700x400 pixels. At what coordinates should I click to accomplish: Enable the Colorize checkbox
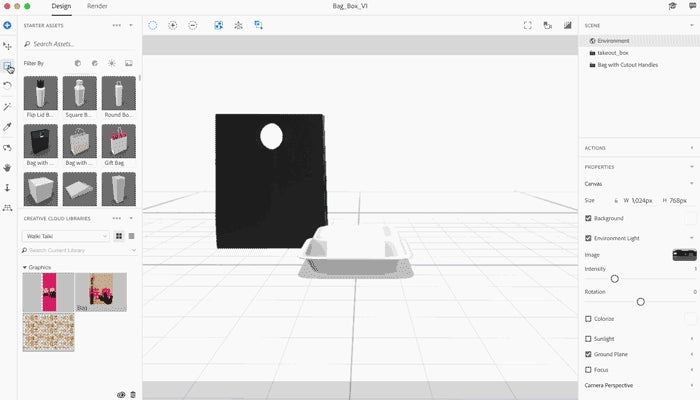pyautogui.click(x=588, y=319)
